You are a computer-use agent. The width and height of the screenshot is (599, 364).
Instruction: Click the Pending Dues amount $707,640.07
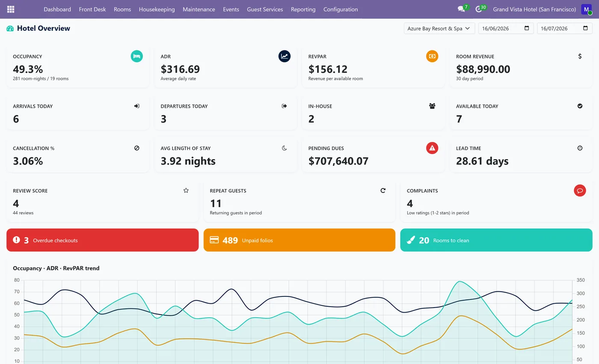338,161
